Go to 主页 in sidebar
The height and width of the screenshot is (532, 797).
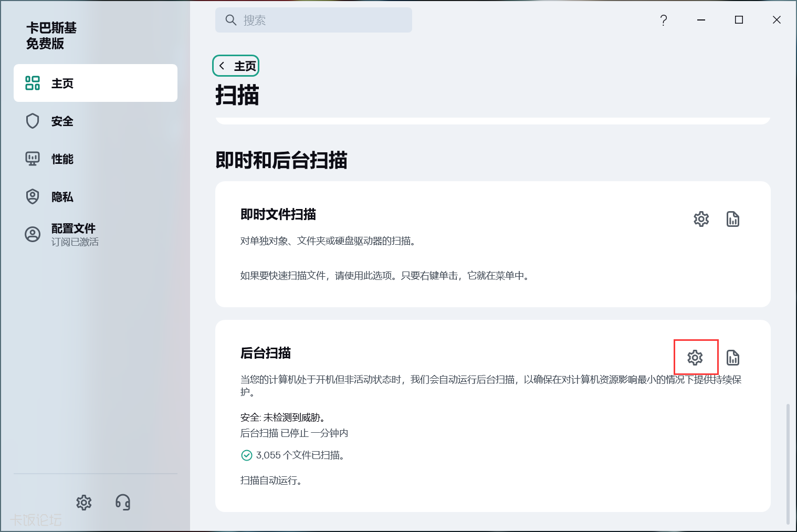[96, 83]
